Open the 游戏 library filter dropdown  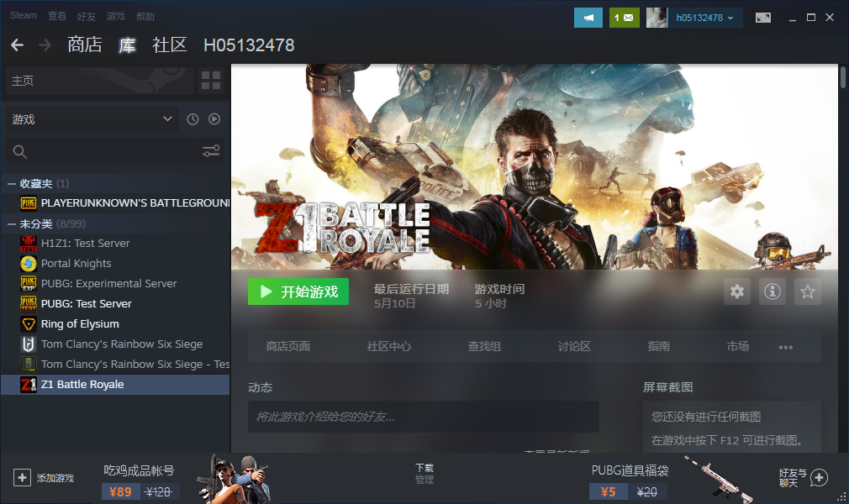(x=92, y=119)
